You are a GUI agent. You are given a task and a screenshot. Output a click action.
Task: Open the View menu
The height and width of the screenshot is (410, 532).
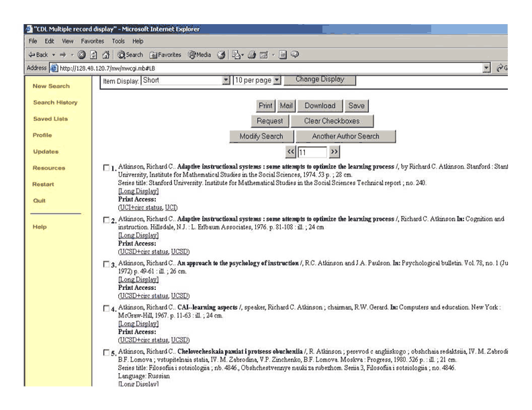[x=68, y=41]
